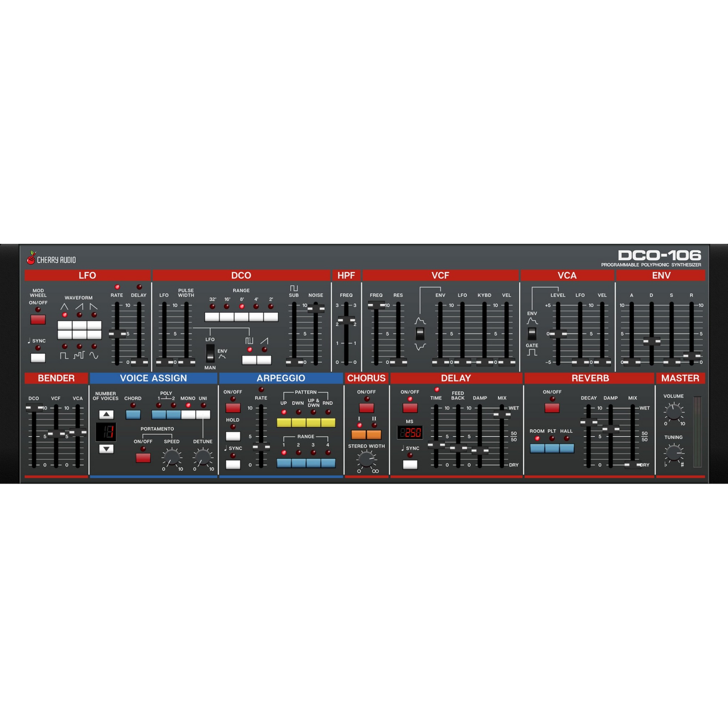Click the Cherry Audio logo

[x=51, y=259]
